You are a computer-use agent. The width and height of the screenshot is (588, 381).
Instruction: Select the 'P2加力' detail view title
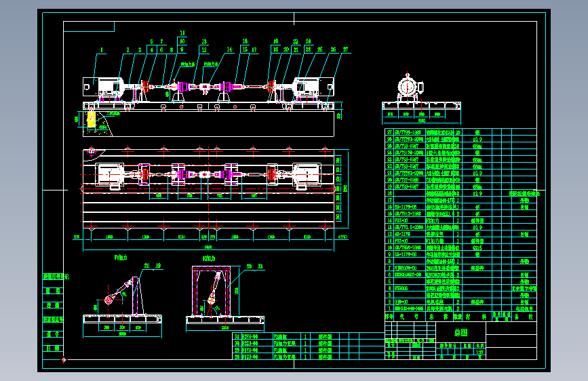[x=209, y=259]
